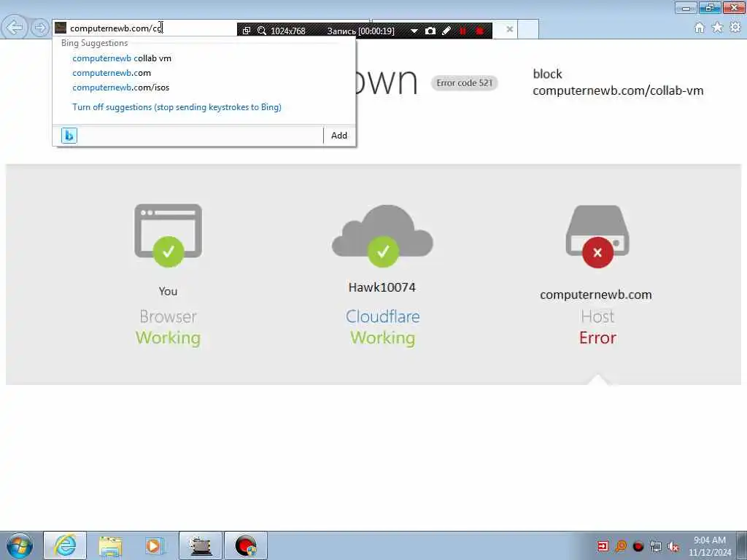Click the red recorder app taskbar icon

point(246,545)
